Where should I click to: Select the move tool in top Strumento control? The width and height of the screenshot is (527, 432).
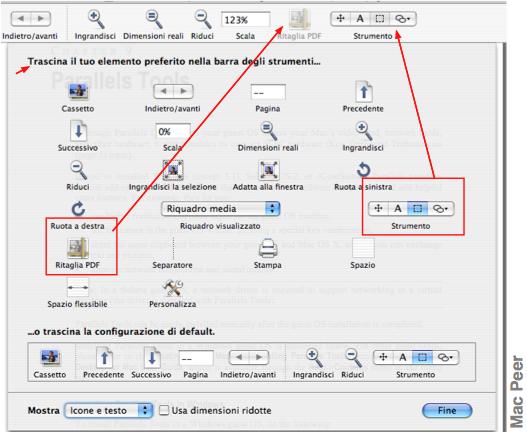340,19
